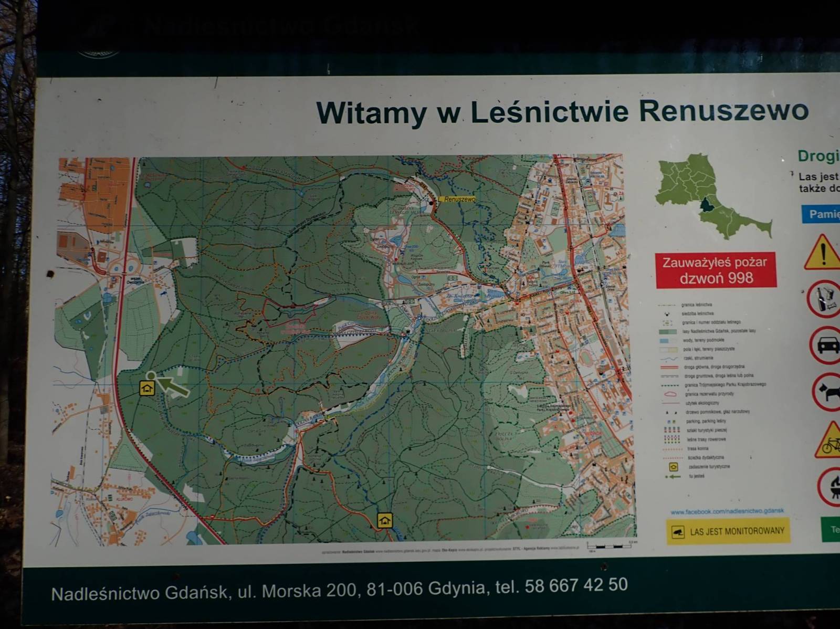Screen dimensions: 840x629
Task: Click the yellow 'L. Renuszewo' label on map
Action: [458, 200]
